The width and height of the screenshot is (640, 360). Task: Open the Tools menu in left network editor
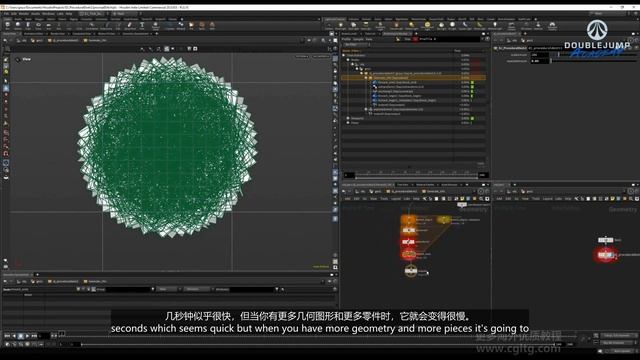pyautogui.click(x=384, y=199)
